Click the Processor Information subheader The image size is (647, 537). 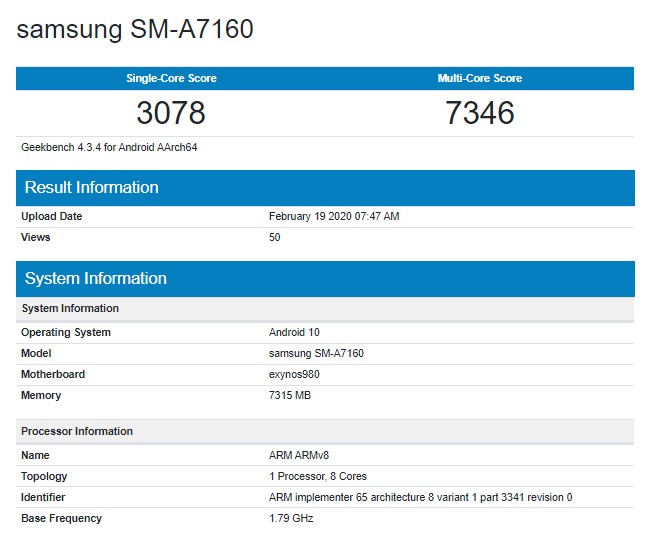[325, 431]
